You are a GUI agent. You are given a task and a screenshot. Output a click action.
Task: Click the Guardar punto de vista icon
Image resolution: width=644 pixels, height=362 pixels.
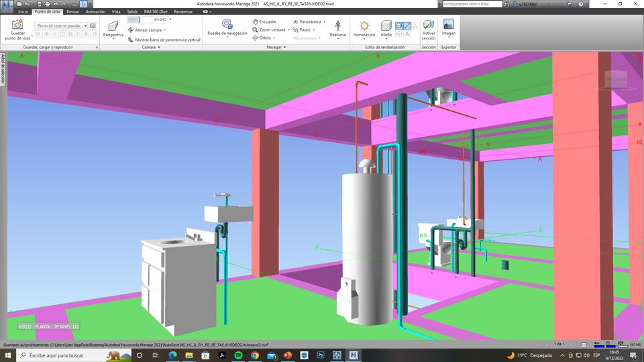[17, 25]
